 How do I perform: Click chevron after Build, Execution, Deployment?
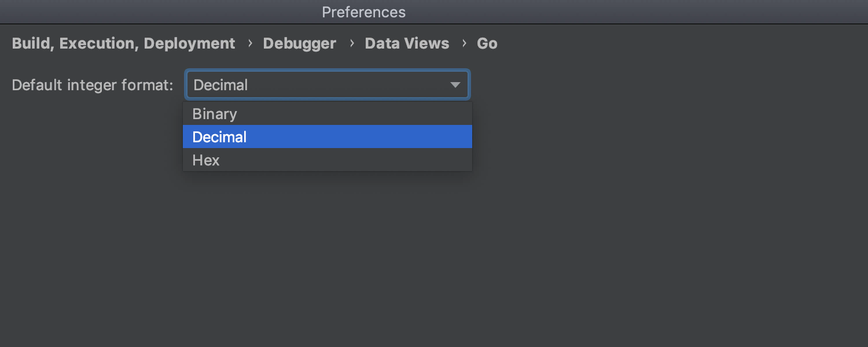click(x=249, y=43)
